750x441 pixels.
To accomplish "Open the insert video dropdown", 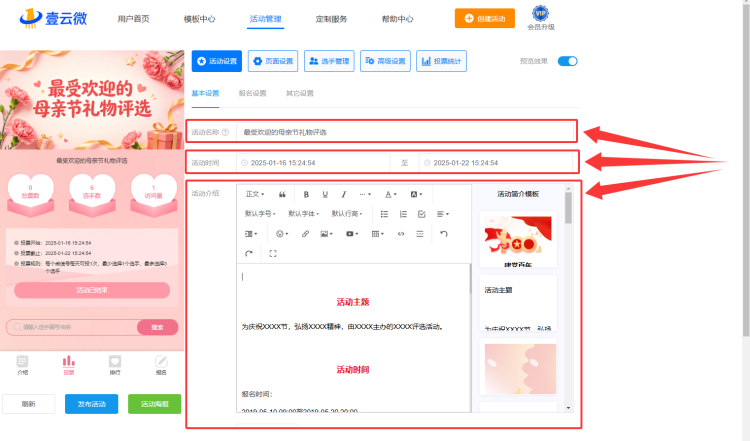I will pyautogui.click(x=352, y=234).
